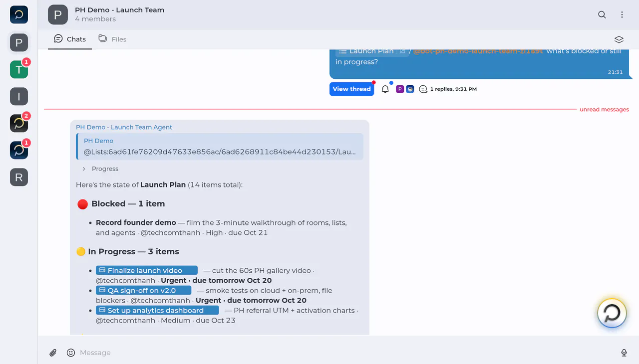Click the bot participant avatar in the thread row

(x=410, y=89)
